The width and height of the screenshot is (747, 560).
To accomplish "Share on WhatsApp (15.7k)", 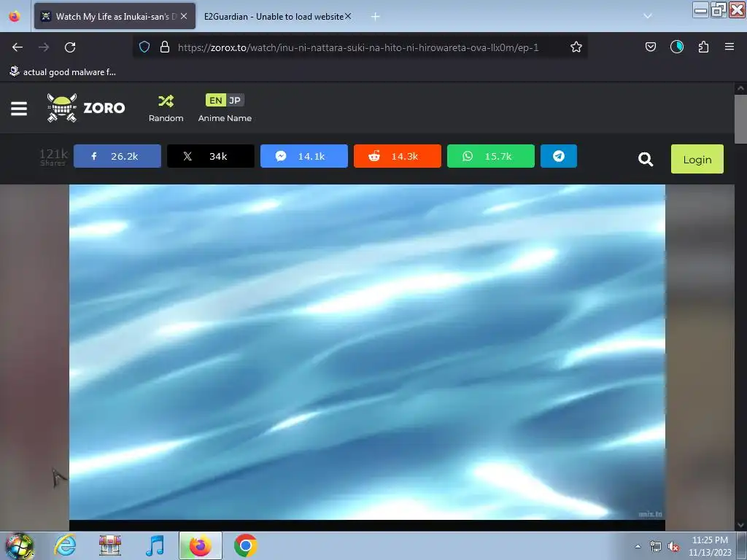I will [x=491, y=156].
